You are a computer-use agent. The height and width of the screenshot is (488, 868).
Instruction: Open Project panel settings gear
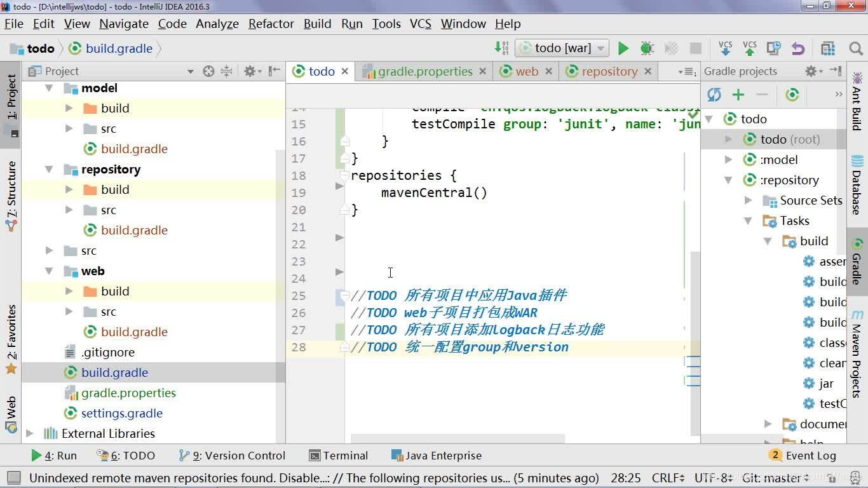click(x=250, y=71)
